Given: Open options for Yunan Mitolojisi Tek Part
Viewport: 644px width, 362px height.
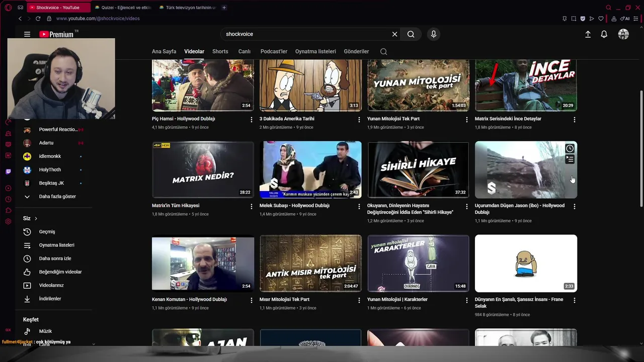Looking at the screenshot, I should click(x=467, y=120).
